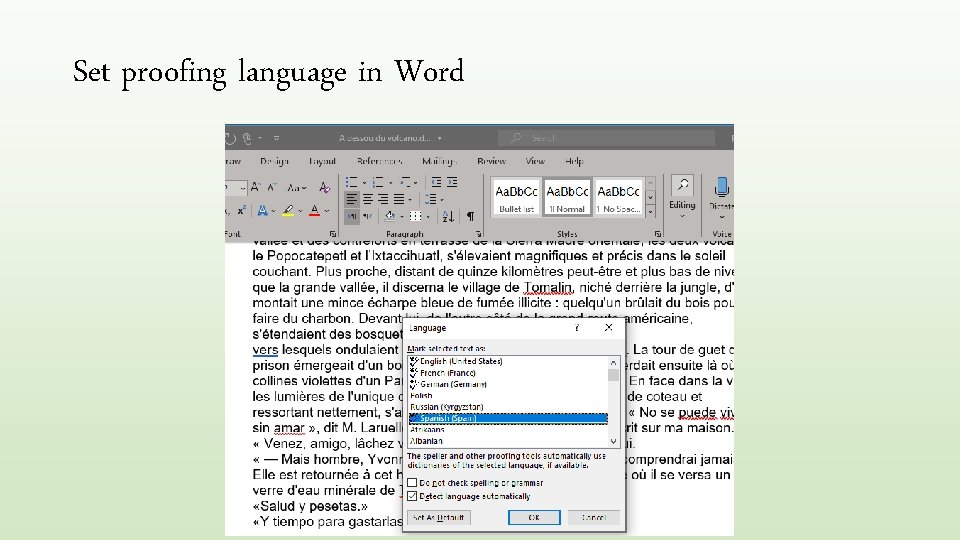Align text left in Paragraph group
Viewport: 960px width, 540px height.
point(351,199)
